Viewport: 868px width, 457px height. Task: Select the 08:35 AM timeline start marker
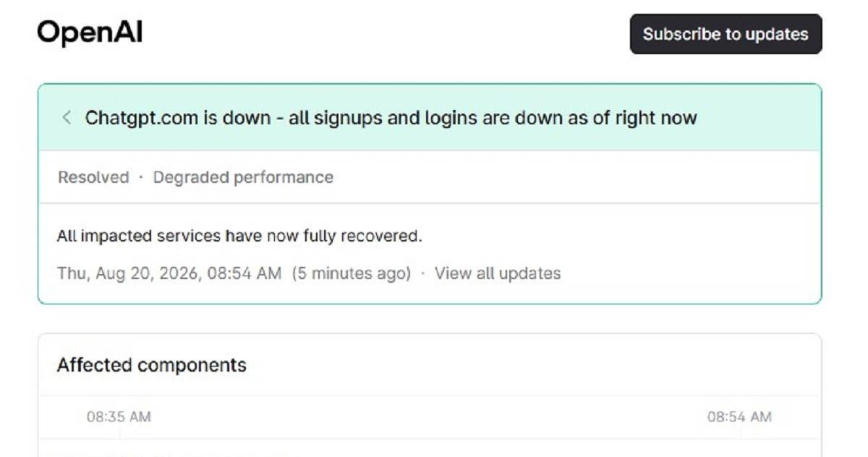coord(119,417)
